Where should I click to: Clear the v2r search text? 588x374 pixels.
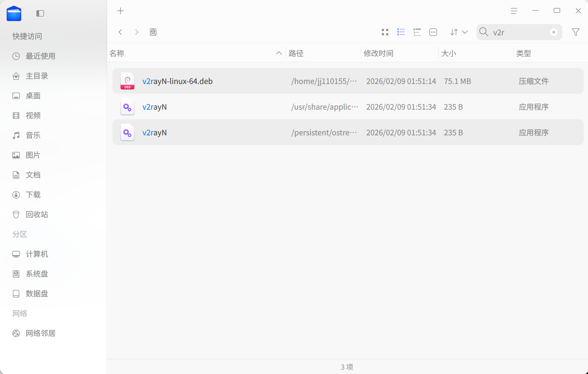(x=553, y=32)
